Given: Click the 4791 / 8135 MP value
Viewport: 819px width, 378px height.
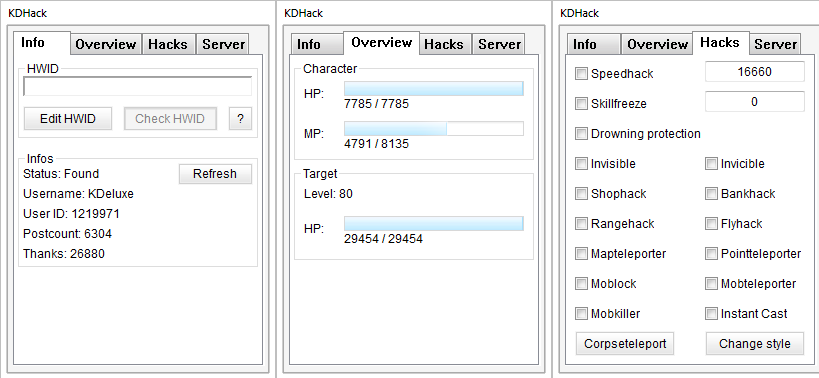Looking at the screenshot, I should coord(377,144).
